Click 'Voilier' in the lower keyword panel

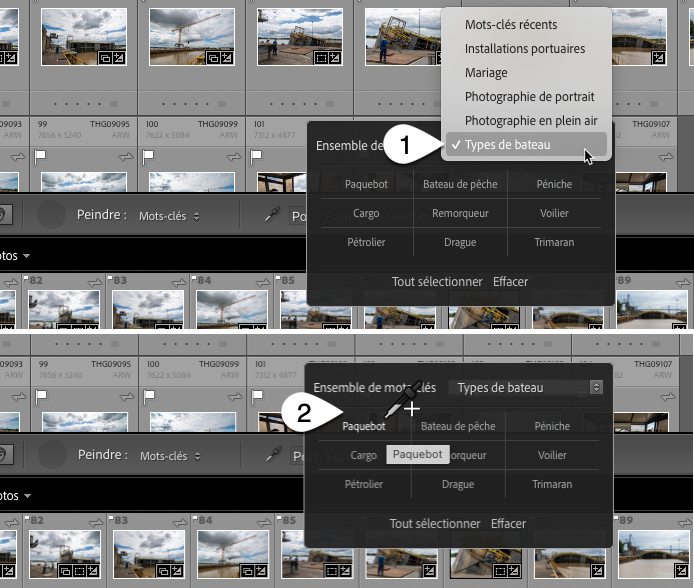tap(552, 455)
